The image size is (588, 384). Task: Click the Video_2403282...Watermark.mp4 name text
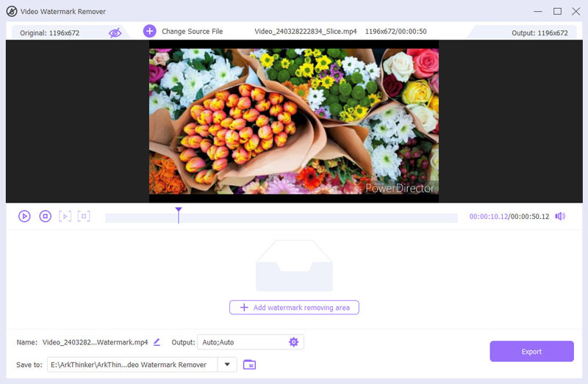[96, 342]
